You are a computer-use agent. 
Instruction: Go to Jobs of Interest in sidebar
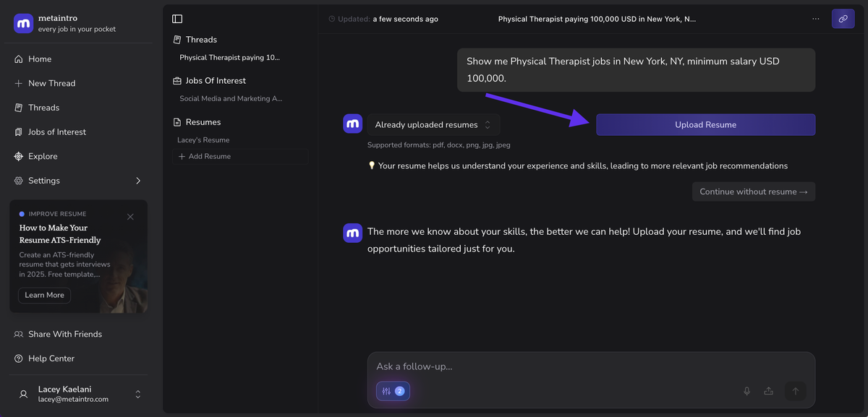56,132
